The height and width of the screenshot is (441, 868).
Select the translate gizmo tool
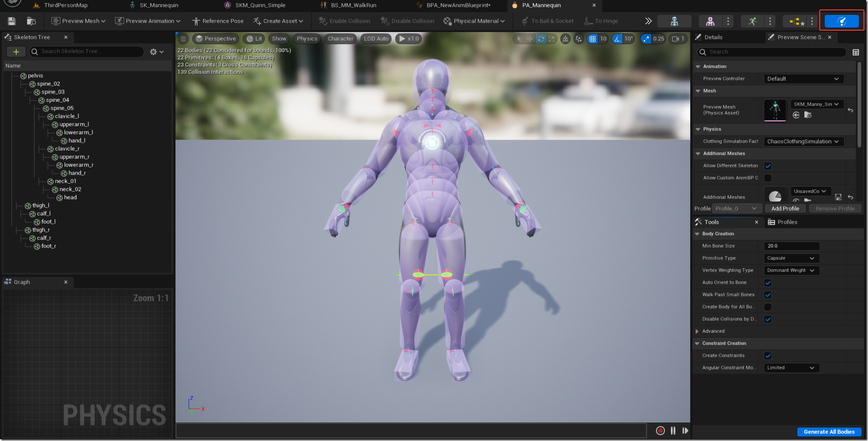click(530, 39)
